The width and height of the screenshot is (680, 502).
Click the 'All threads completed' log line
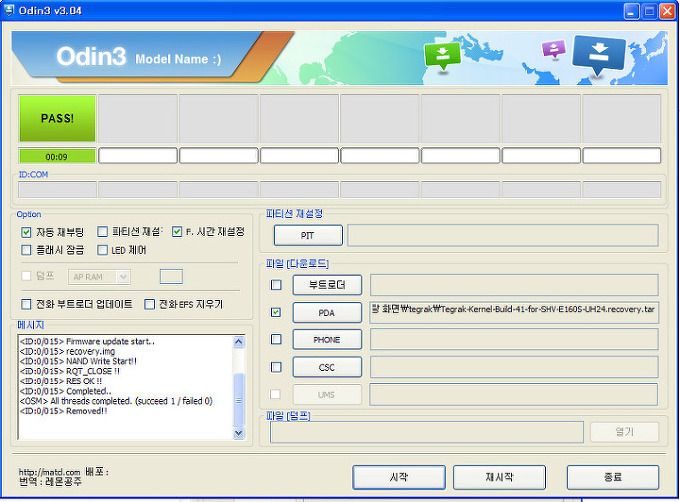point(116,401)
